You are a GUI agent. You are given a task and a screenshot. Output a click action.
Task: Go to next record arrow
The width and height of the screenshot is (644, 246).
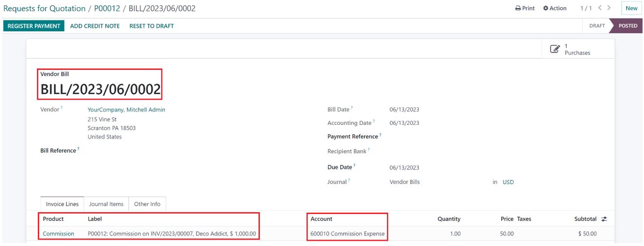[x=609, y=8]
